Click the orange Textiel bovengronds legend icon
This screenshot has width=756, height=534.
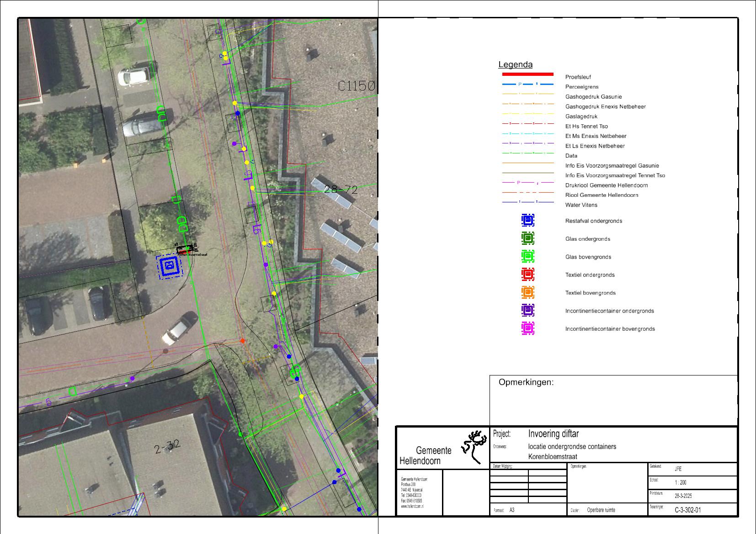tap(528, 292)
